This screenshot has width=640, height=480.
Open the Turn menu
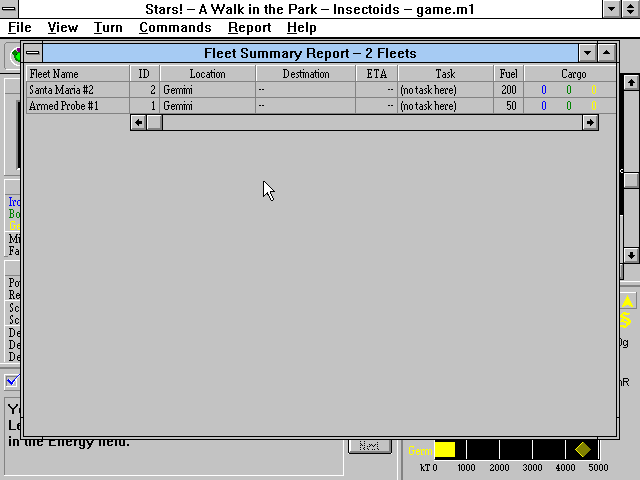point(108,27)
